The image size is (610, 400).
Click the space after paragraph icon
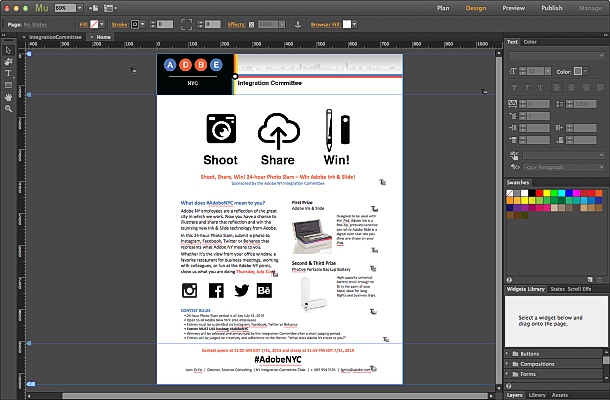coord(560,140)
